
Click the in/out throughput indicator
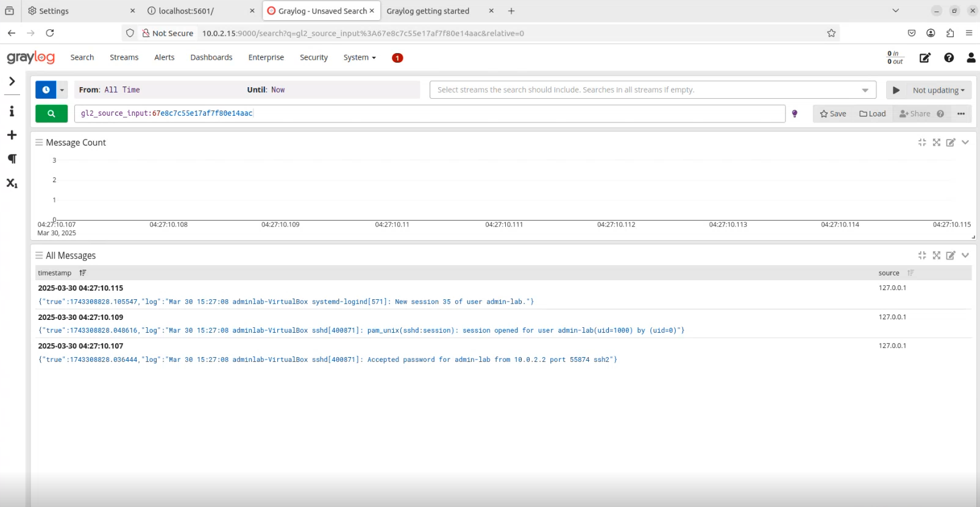click(x=895, y=57)
